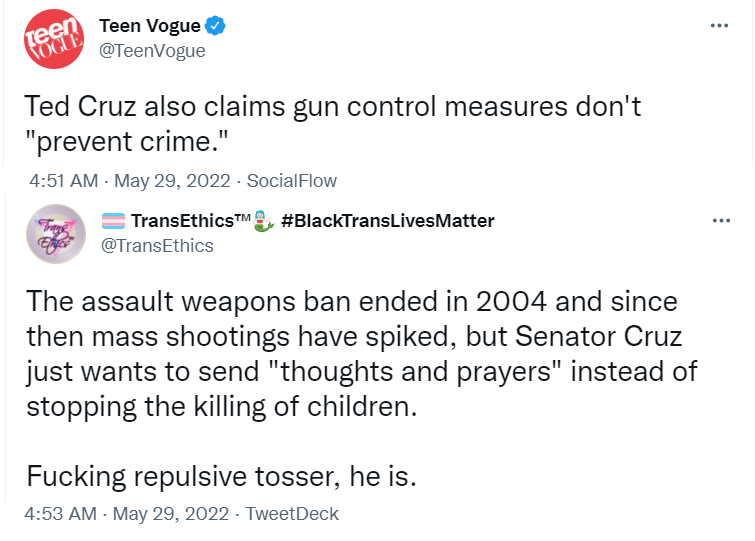Click the last line of TransEthics tweet
This screenshot has width=755, height=541.
(x=221, y=477)
